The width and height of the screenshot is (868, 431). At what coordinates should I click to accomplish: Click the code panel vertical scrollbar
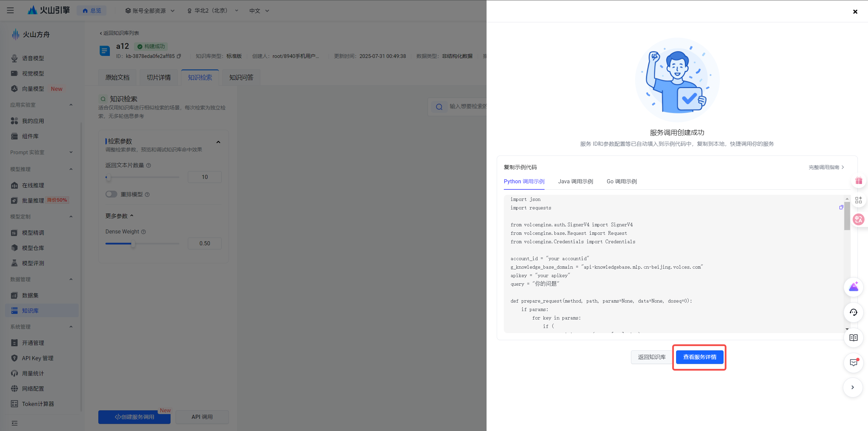[x=847, y=216]
